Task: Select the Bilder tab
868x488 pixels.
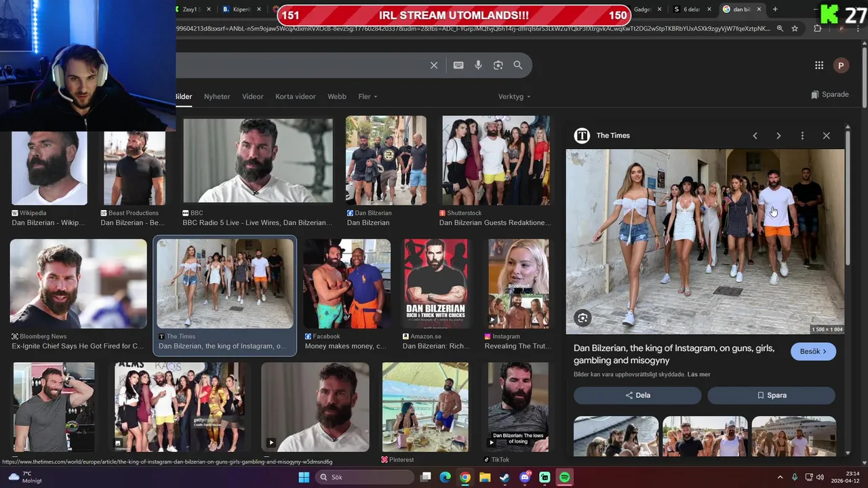Action: [184, 96]
